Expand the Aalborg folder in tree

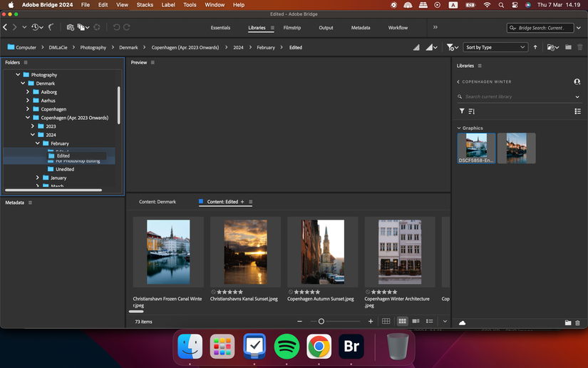click(28, 92)
